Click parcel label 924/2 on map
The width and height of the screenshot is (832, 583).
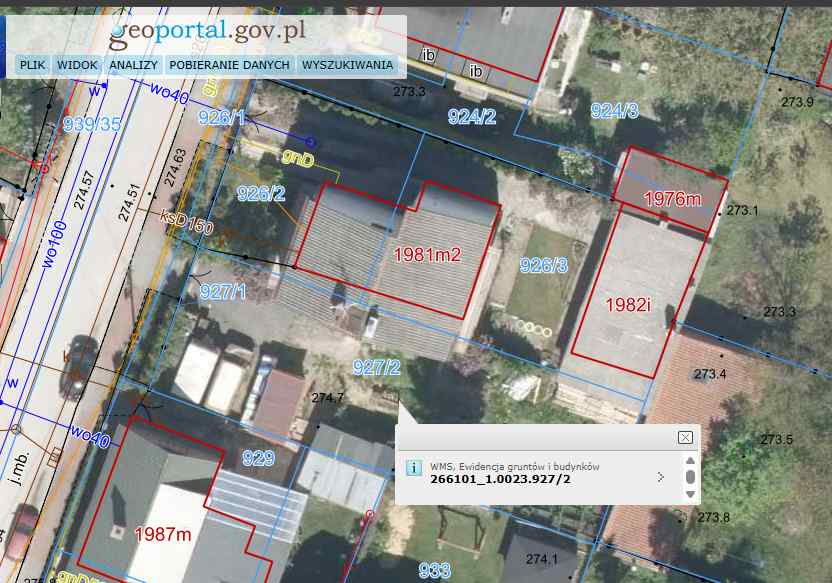tap(472, 117)
